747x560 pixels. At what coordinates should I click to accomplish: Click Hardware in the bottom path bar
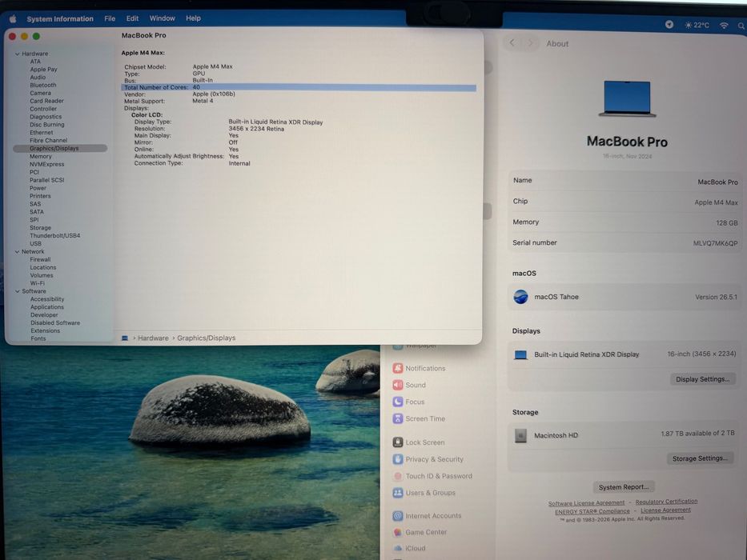[x=153, y=338]
